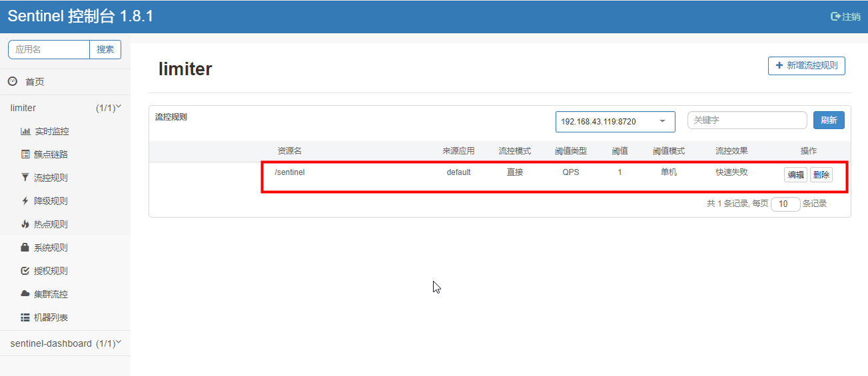Image resolution: width=868 pixels, height=376 pixels.
Task: Click the QPS threshold type cell
Action: [x=571, y=172]
